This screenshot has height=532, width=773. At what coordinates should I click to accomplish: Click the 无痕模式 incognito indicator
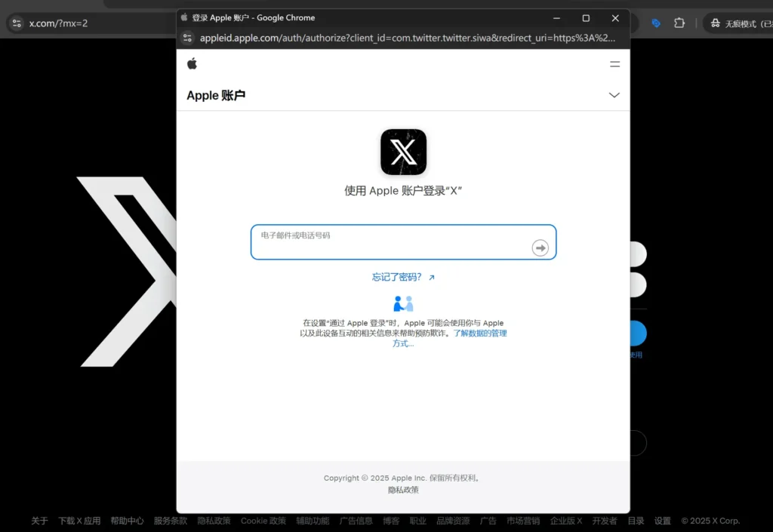pyautogui.click(x=740, y=23)
